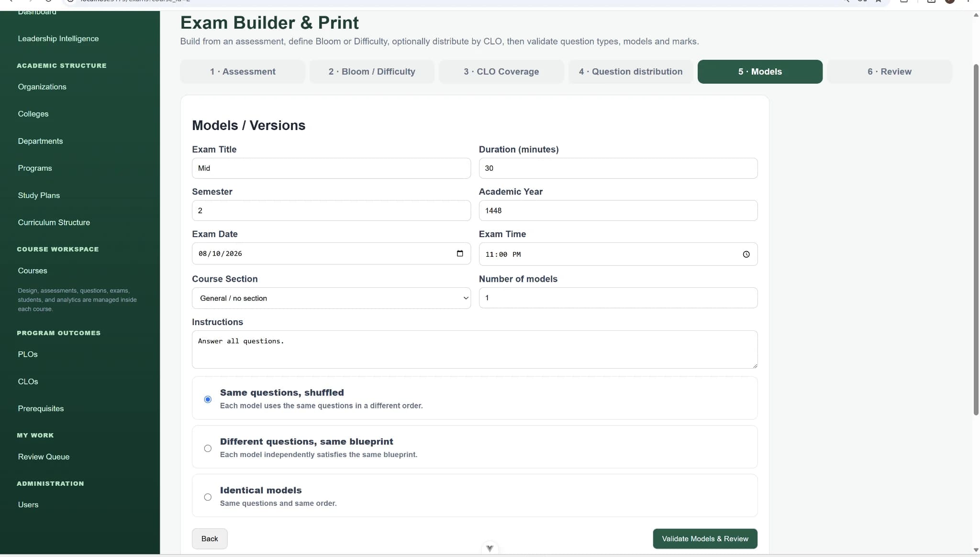
Task: Open the Colleges sidebar link
Action: (33, 114)
